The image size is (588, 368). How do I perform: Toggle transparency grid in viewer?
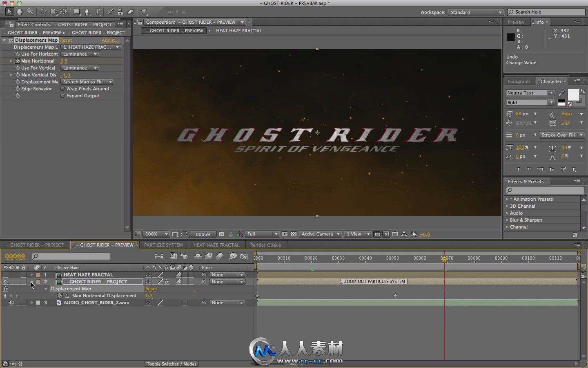point(294,234)
